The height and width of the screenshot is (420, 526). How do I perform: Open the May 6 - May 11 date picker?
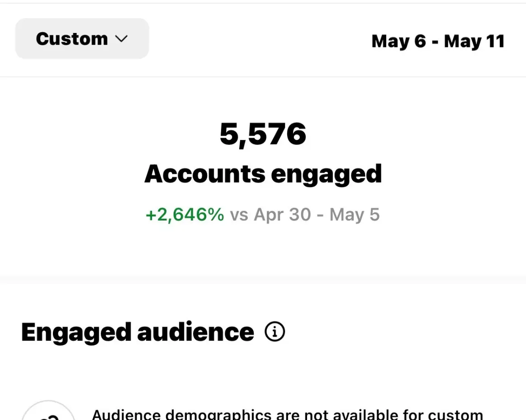pos(438,42)
